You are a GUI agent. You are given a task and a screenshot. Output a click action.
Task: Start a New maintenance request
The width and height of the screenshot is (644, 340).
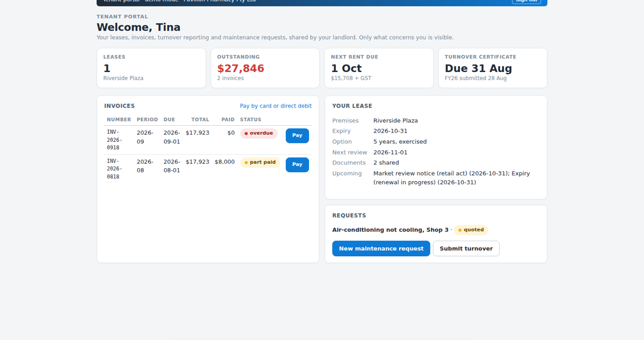click(x=381, y=249)
